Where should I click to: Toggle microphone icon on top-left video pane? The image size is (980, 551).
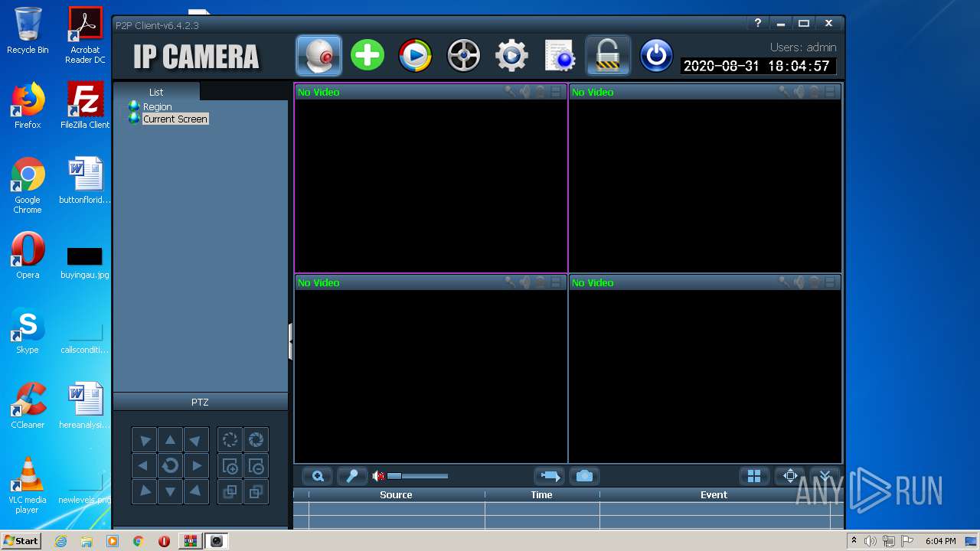510,92
